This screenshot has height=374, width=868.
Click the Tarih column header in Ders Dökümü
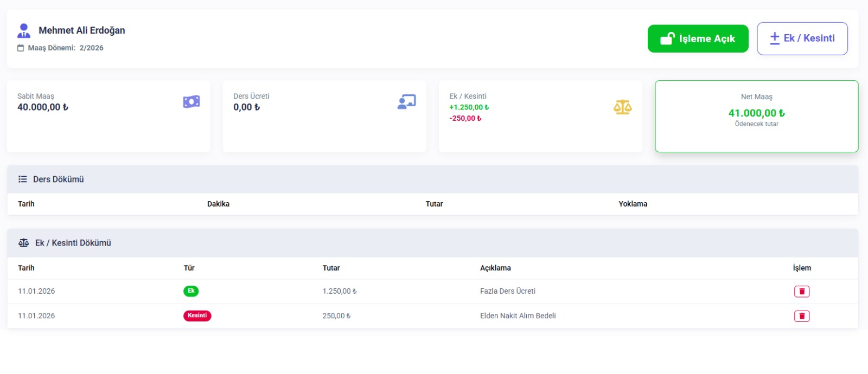pyautogui.click(x=26, y=204)
